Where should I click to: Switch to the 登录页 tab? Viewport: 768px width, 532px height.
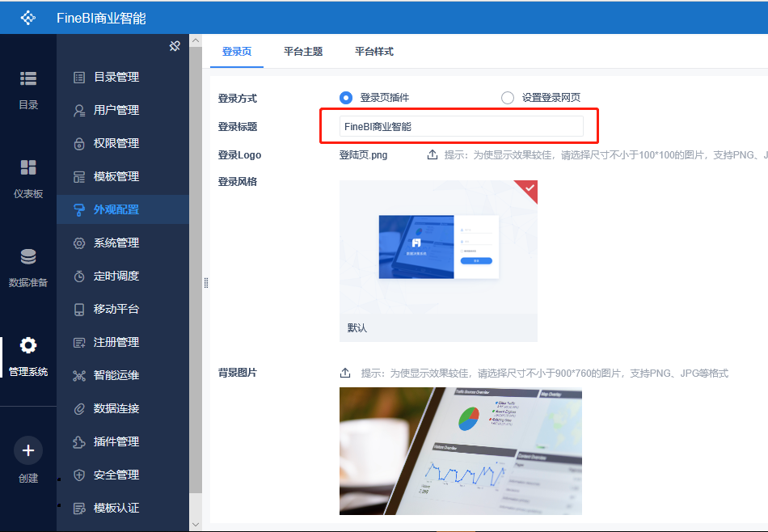click(x=237, y=52)
